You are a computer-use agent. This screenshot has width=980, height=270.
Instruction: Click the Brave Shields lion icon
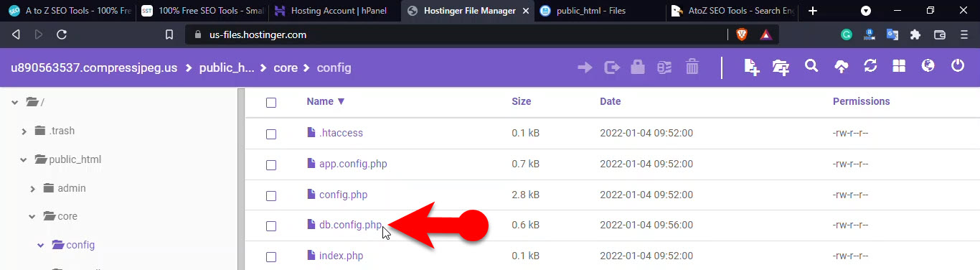[741, 34]
